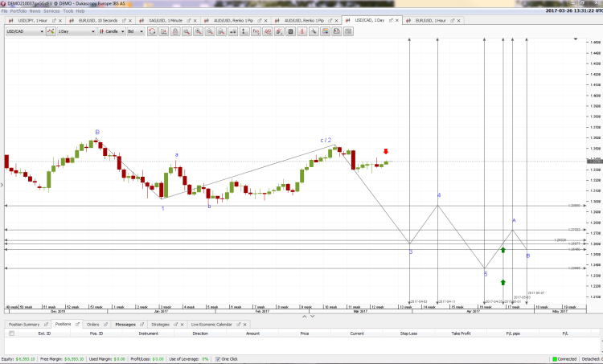Click the zoom-to-area magnifier icon
The image size is (603, 364).
pyautogui.click(x=222, y=31)
